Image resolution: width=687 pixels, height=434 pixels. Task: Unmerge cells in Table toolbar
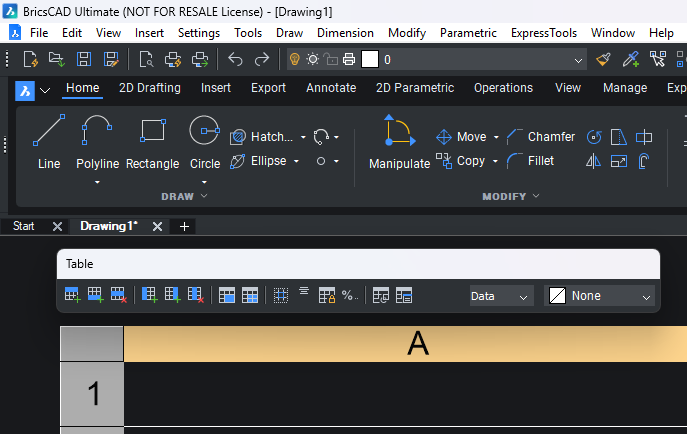pos(250,296)
